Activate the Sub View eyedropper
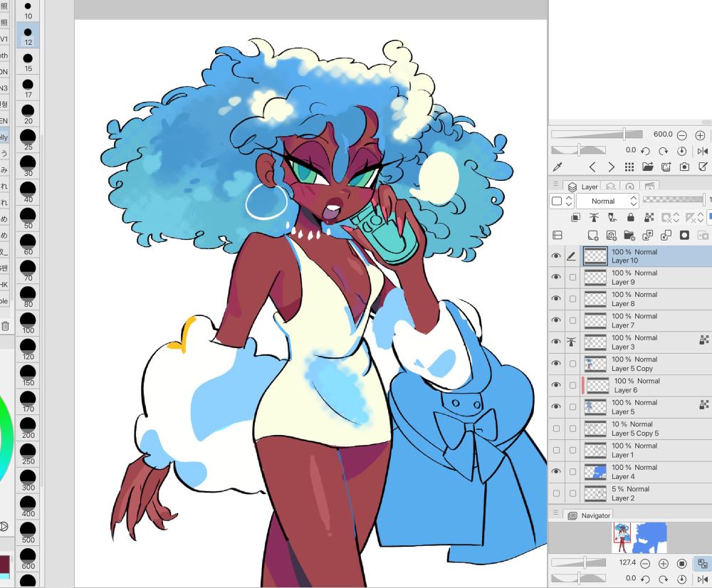 [557, 167]
